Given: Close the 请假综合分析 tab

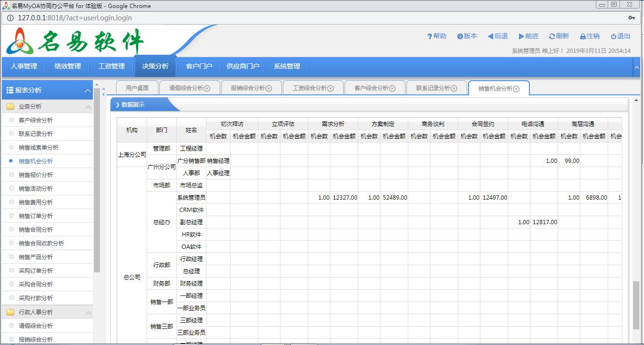Looking at the screenshot, I should pos(207,88).
